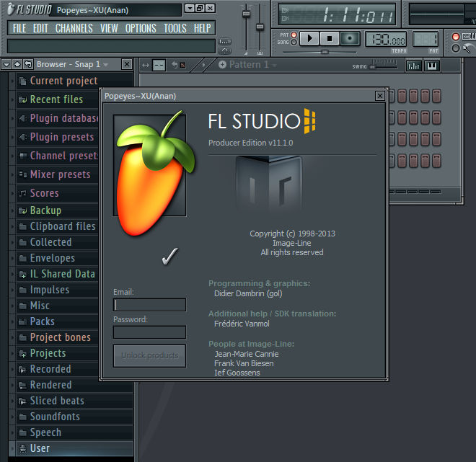
Task: Click the hint bar below the menu
Action: [x=111, y=46]
